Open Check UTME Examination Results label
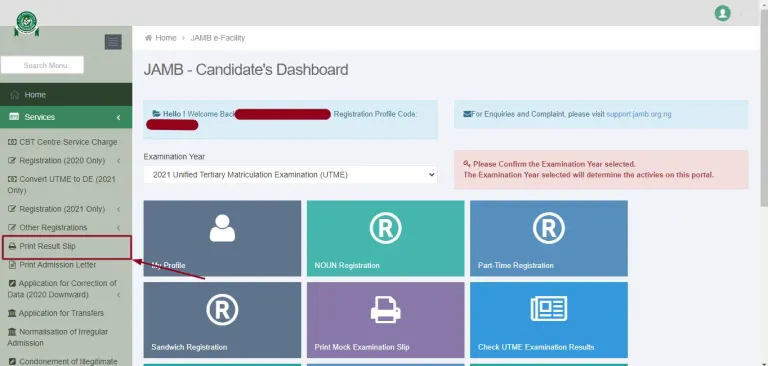Screen dimensions: 768x366 [x=536, y=347]
